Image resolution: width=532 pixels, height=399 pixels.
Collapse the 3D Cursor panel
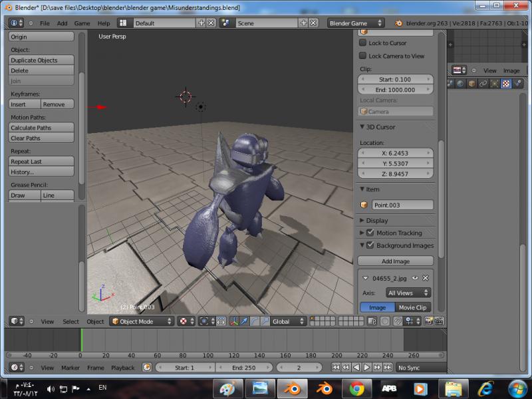[x=362, y=126]
